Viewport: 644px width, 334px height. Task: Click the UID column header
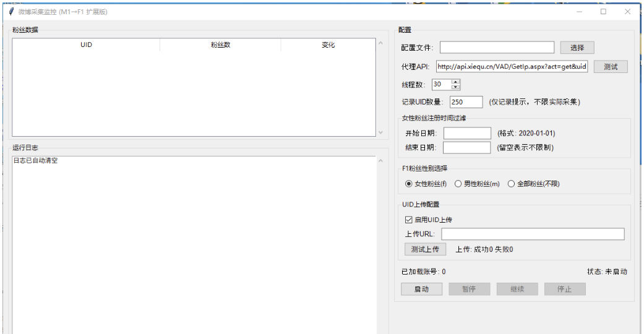tap(86, 45)
